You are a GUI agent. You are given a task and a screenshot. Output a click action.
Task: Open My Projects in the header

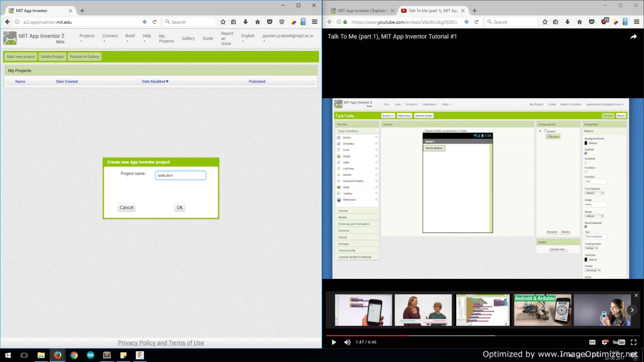pyautogui.click(x=166, y=38)
